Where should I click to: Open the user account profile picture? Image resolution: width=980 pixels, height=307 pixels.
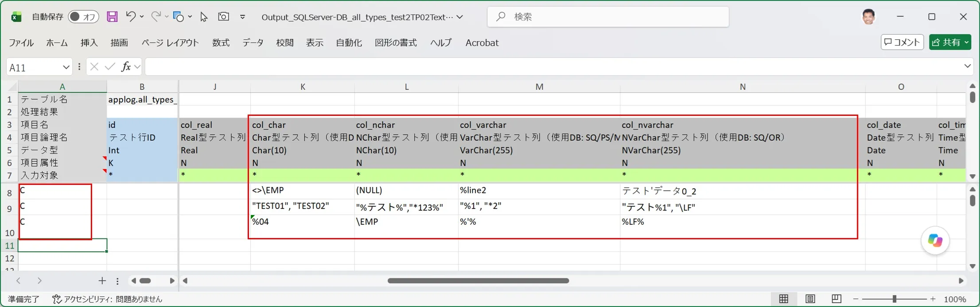click(x=868, y=17)
